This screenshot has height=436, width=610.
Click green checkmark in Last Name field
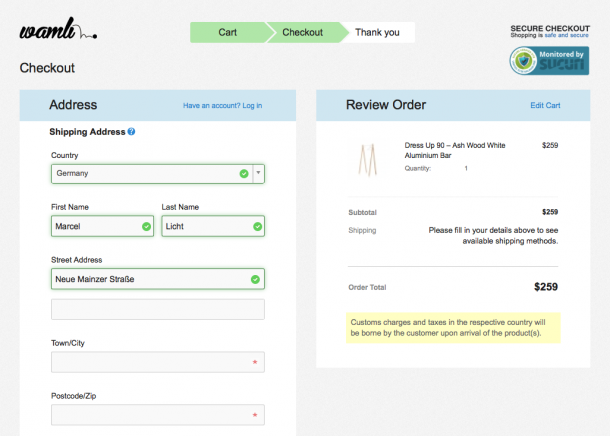coord(258,226)
